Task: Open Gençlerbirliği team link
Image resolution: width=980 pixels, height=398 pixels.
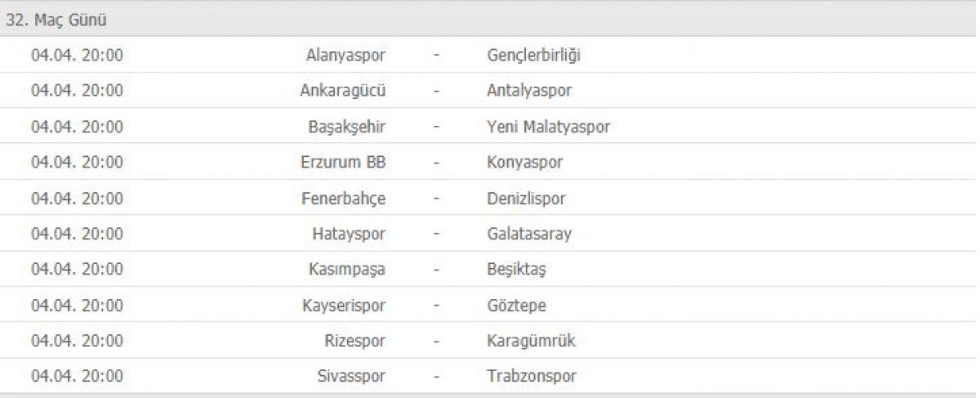Action: [534, 56]
